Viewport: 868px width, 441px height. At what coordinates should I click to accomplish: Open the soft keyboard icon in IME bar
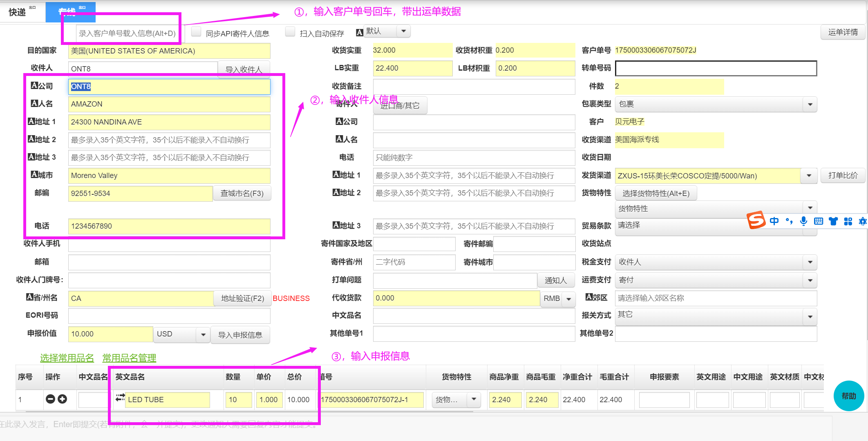818,221
